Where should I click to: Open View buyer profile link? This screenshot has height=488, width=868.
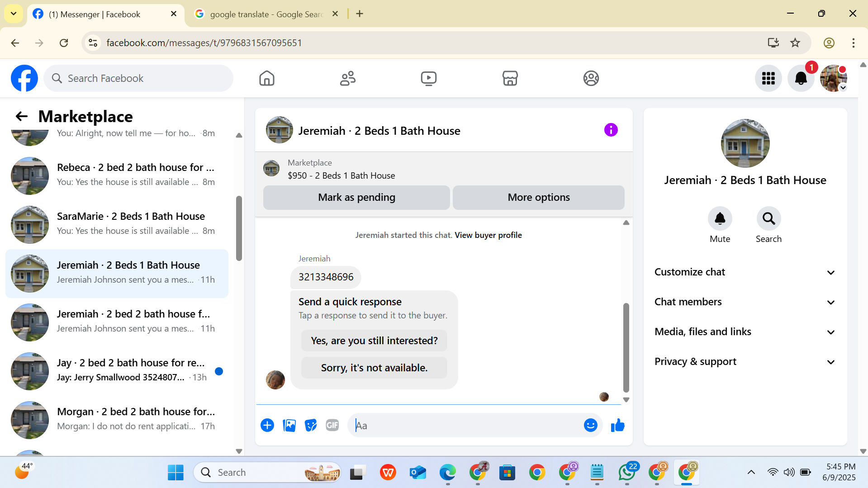pos(488,235)
